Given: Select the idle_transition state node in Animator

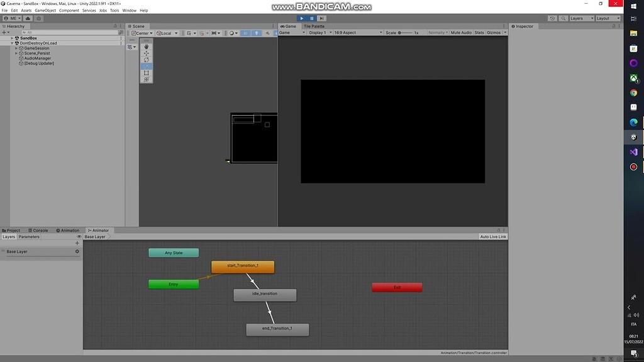Looking at the screenshot, I should tap(265, 294).
